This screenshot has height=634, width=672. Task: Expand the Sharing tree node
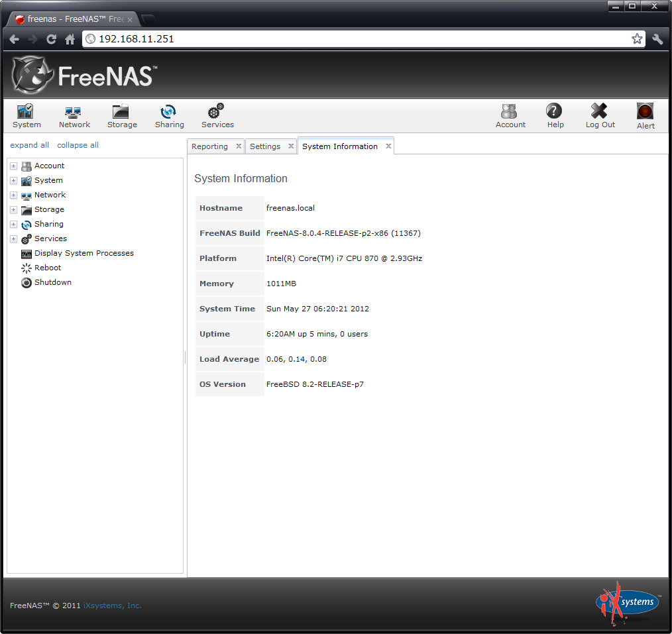(14, 224)
